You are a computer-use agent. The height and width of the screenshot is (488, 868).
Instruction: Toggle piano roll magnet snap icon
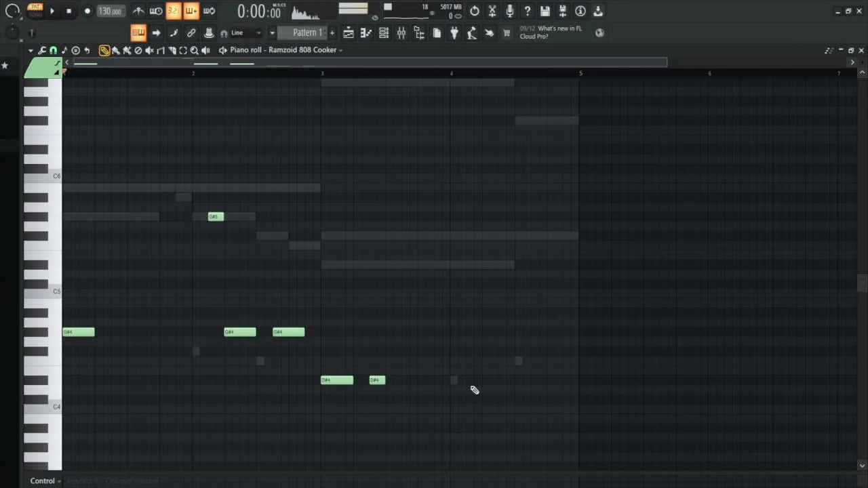pos(53,50)
